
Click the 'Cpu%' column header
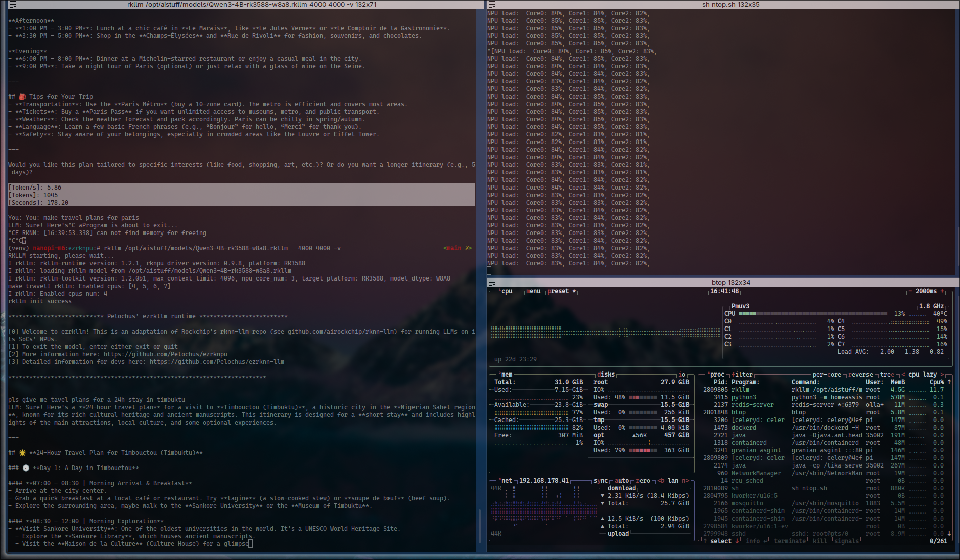click(x=937, y=382)
